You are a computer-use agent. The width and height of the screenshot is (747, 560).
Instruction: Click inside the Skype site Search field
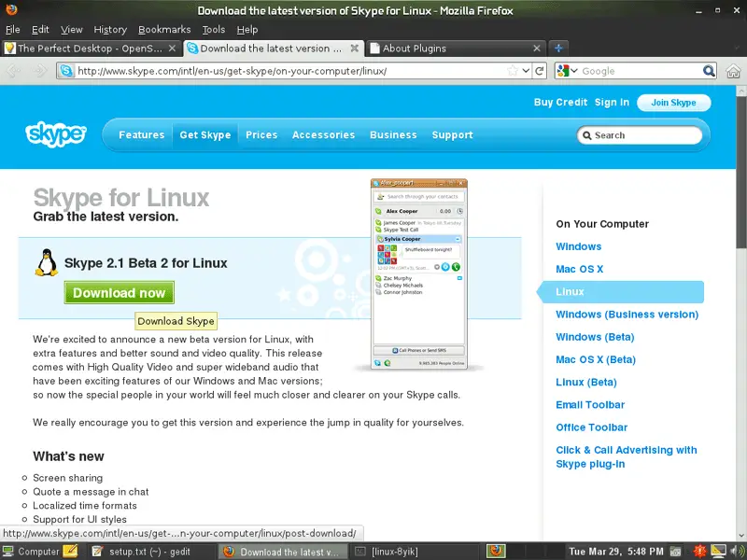(640, 135)
